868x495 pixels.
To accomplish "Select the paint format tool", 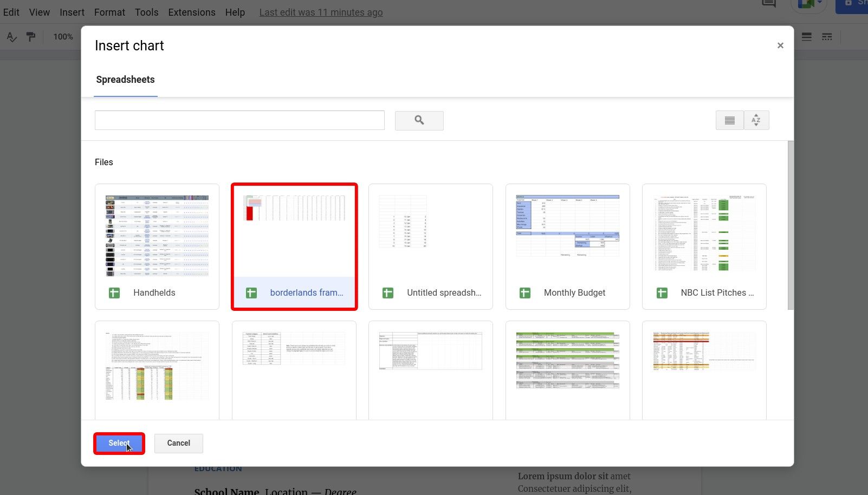I will click(x=30, y=37).
